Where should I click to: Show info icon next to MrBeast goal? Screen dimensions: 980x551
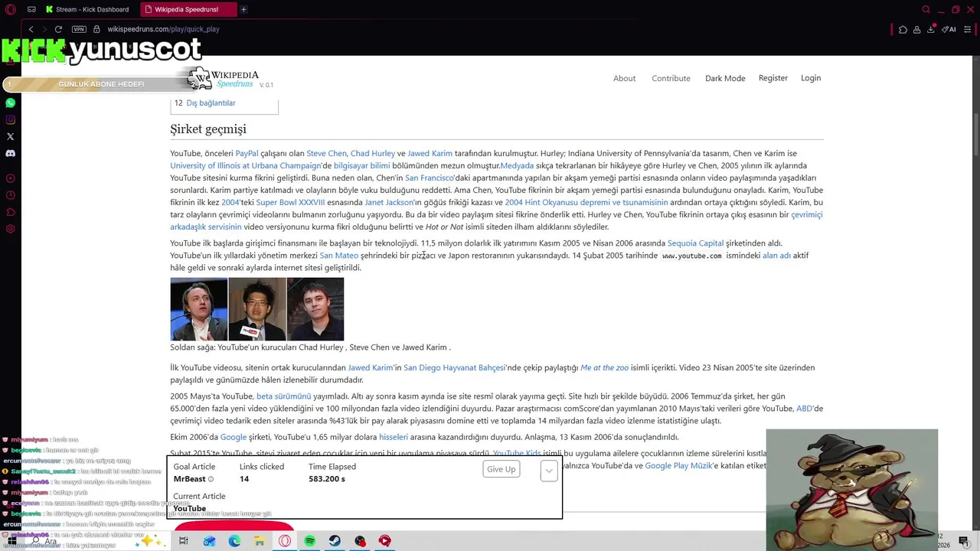coord(211,480)
